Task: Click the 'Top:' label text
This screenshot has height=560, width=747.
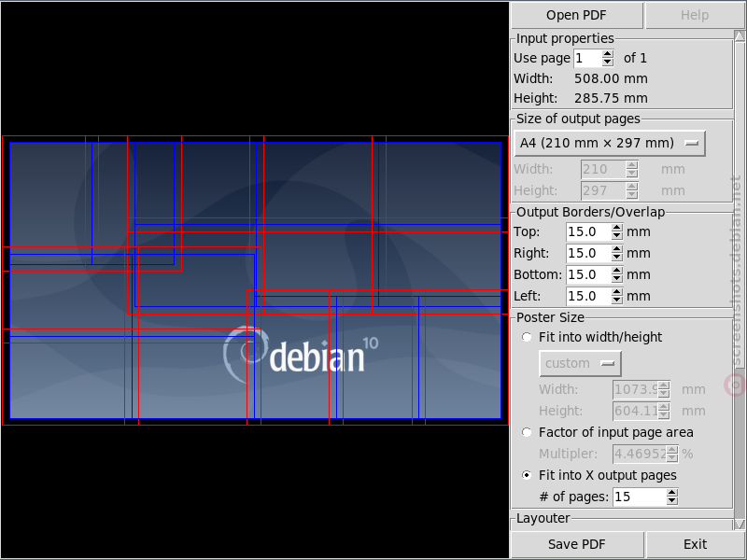Action: tap(527, 231)
